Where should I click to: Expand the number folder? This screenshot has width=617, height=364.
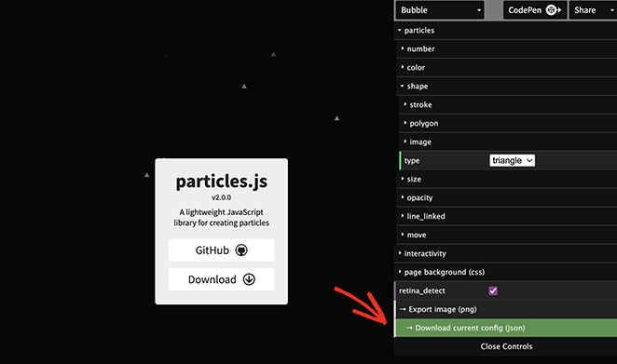click(506, 48)
